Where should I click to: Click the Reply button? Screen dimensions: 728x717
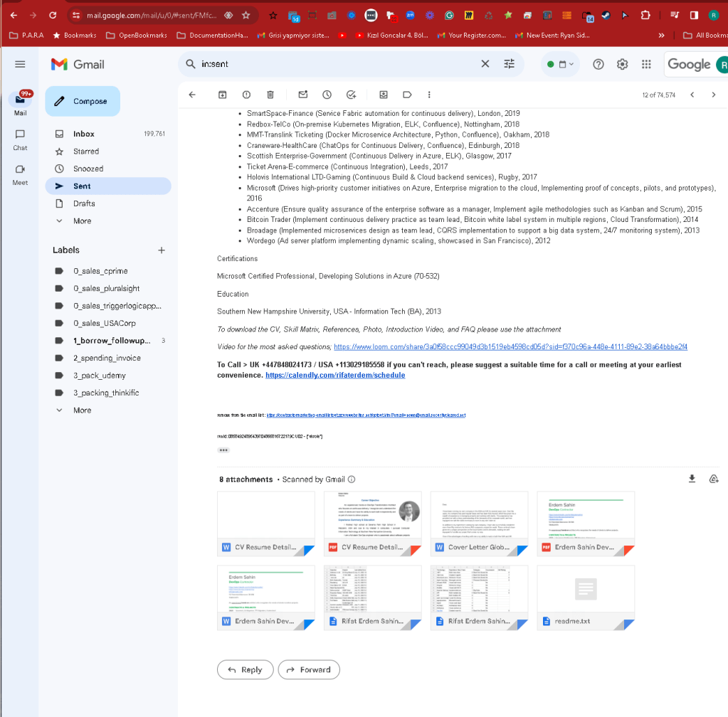[x=245, y=669]
